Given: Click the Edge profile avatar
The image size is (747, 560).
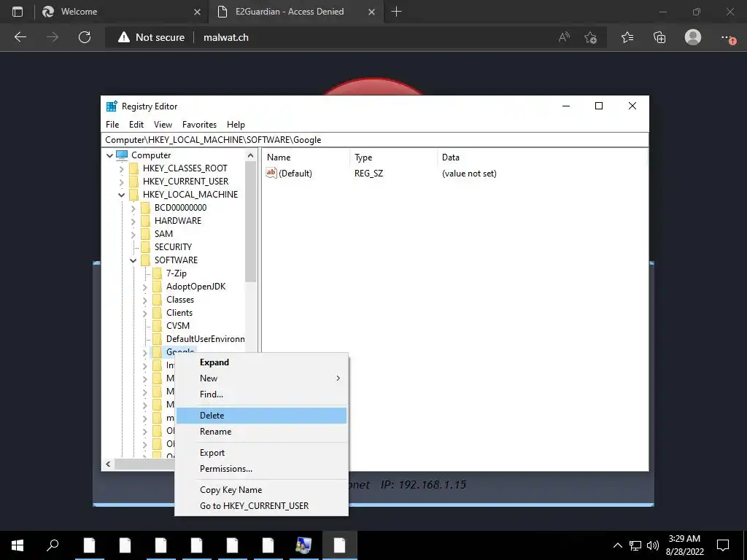Looking at the screenshot, I should (x=693, y=37).
